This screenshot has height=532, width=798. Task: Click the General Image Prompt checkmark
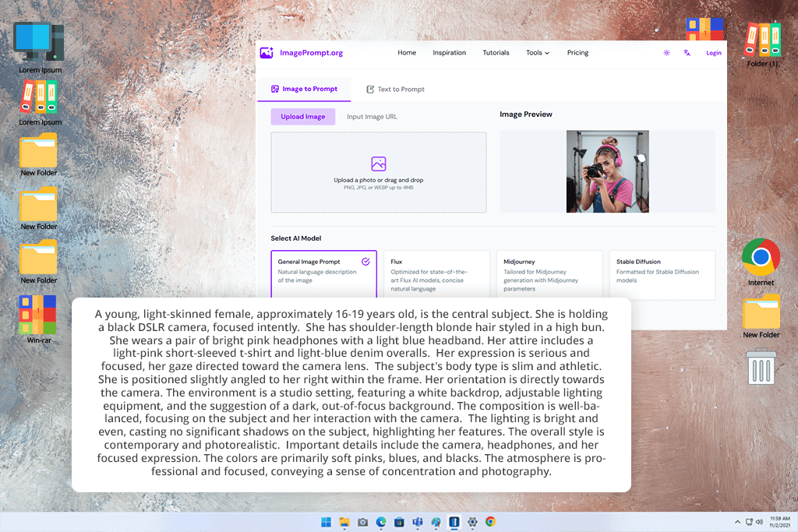365,262
